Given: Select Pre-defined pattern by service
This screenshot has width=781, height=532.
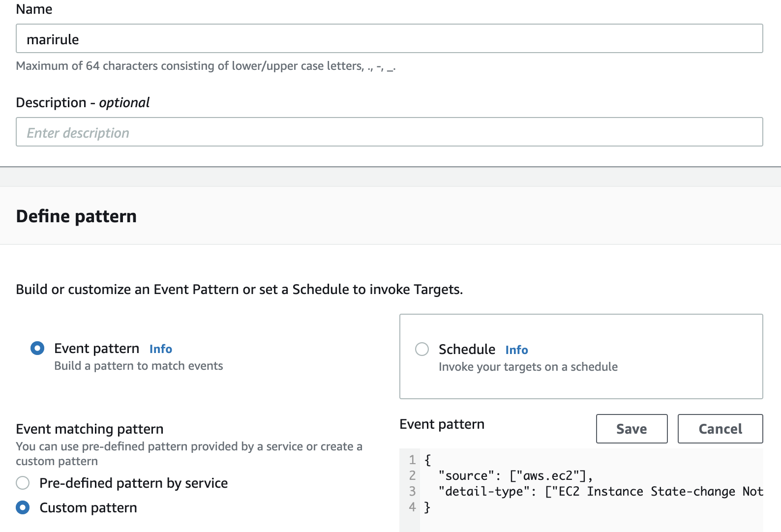Looking at the screenshot, I should coord(23,483).
